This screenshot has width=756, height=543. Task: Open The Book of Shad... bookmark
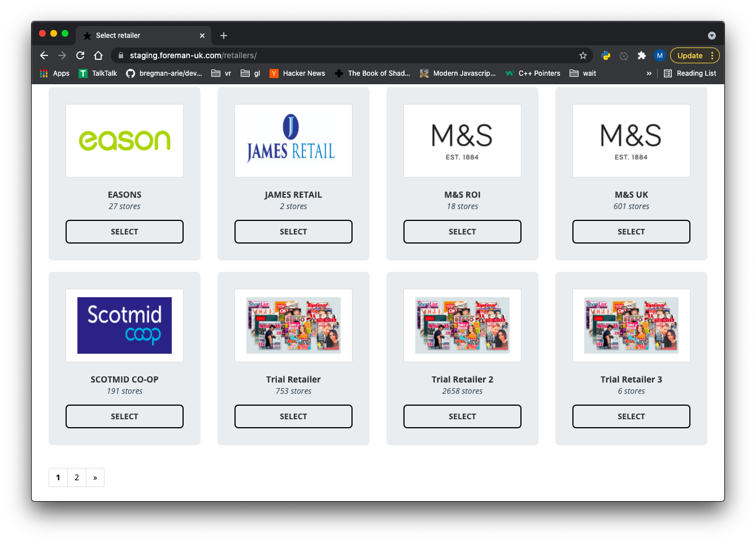click(x=373, y=73)
